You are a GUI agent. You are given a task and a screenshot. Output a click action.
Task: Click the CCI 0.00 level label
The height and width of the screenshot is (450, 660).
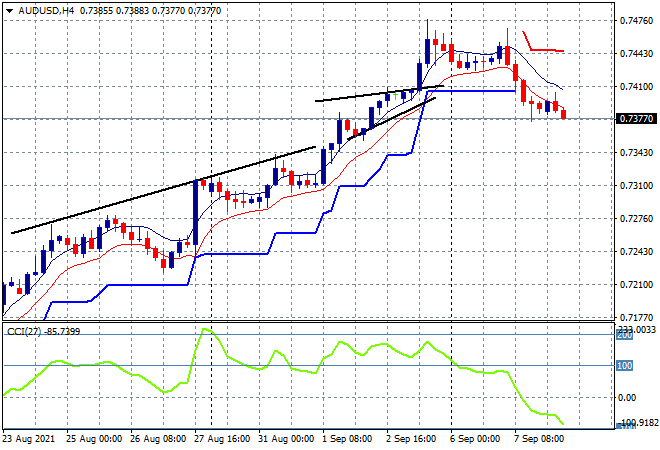tap(627, 398)
